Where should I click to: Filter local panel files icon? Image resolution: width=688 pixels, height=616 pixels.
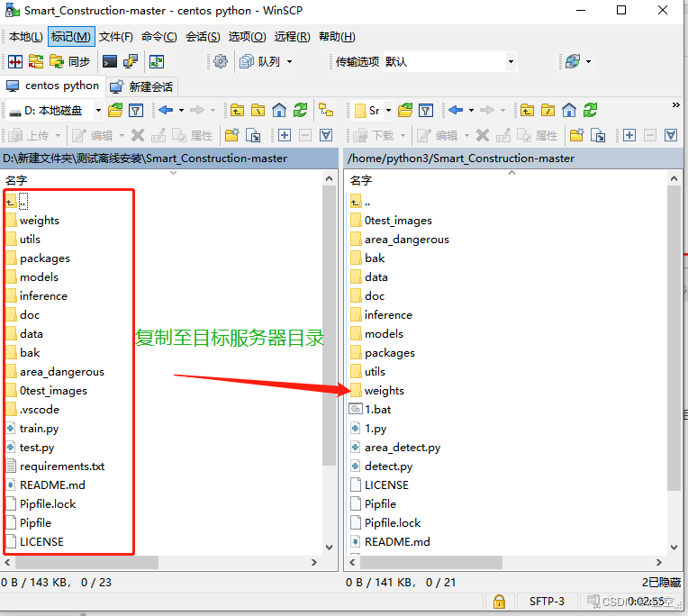click(x=136, y=110)
